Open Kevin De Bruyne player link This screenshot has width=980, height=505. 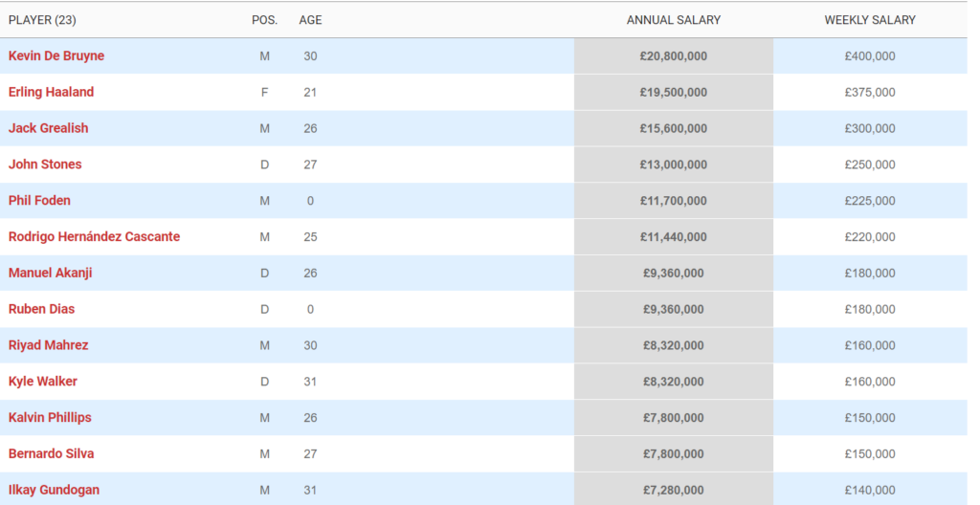[56, 55]
